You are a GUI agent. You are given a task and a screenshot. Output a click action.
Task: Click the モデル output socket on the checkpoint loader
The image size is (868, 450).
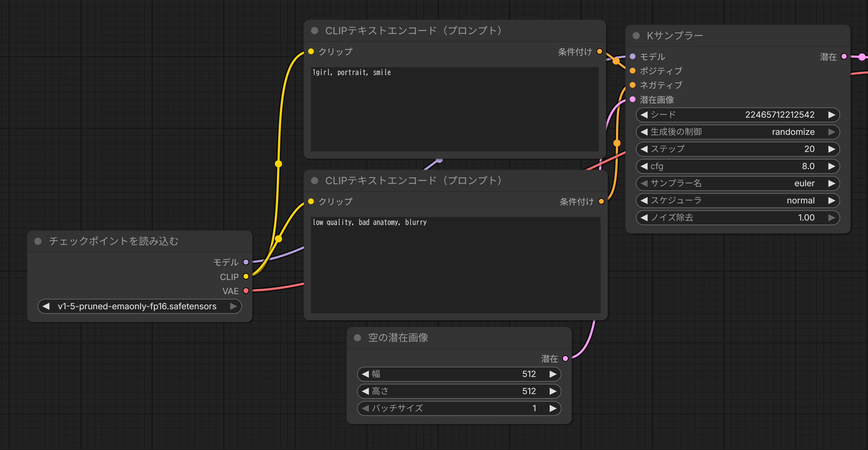(246, 262)
